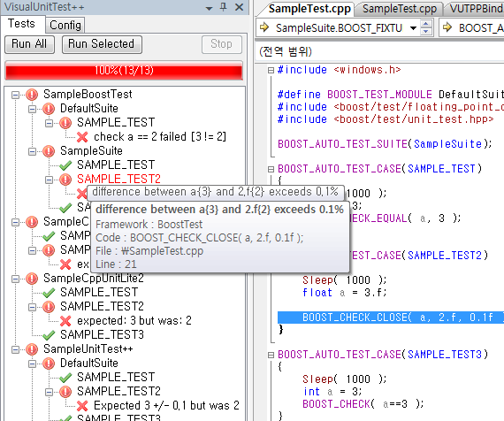Click the failure icon next to red SAMPLE_TEST2
Screen dimensions: 504x421
tap(65, 180)
